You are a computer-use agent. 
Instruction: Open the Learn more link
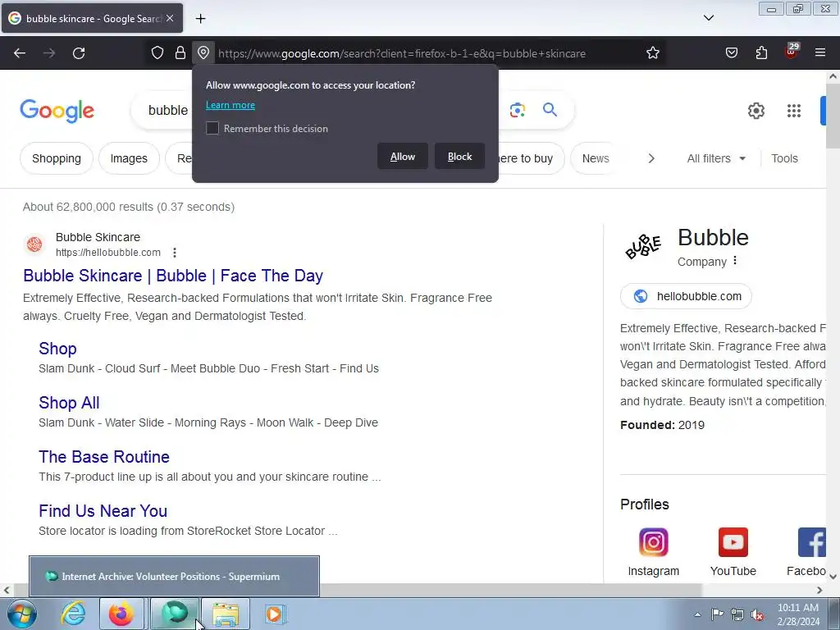231,105
